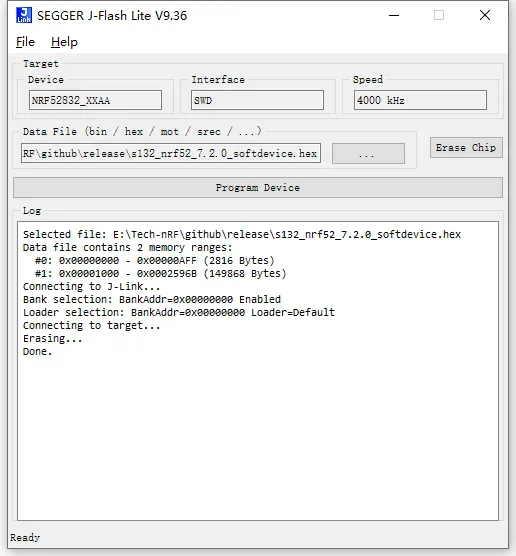Click the J-Link application icon in title bar
Viewport: 516px width, 556px height.
click(24, 15)
